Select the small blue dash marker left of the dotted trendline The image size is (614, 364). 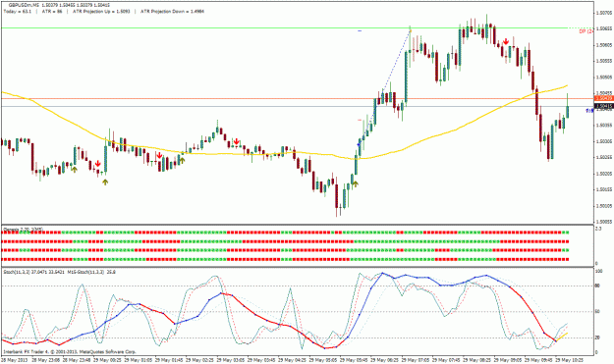click(360, 30)
